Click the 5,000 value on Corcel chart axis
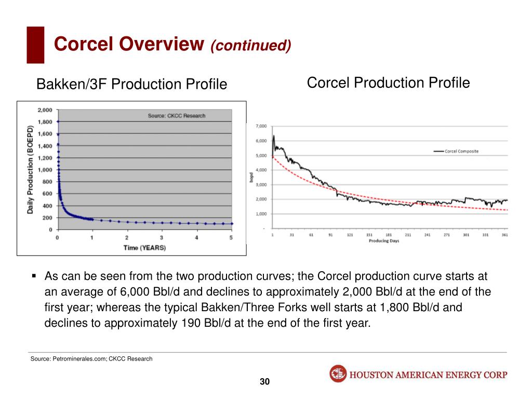 (261, 156)
